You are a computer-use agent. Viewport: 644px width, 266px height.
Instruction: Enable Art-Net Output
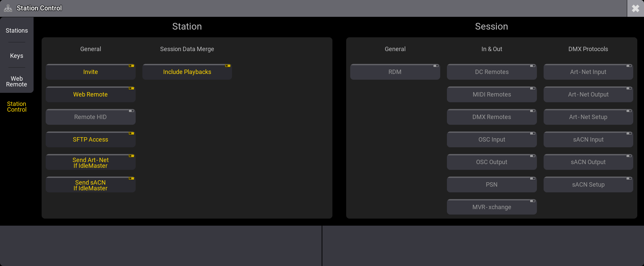588,94
